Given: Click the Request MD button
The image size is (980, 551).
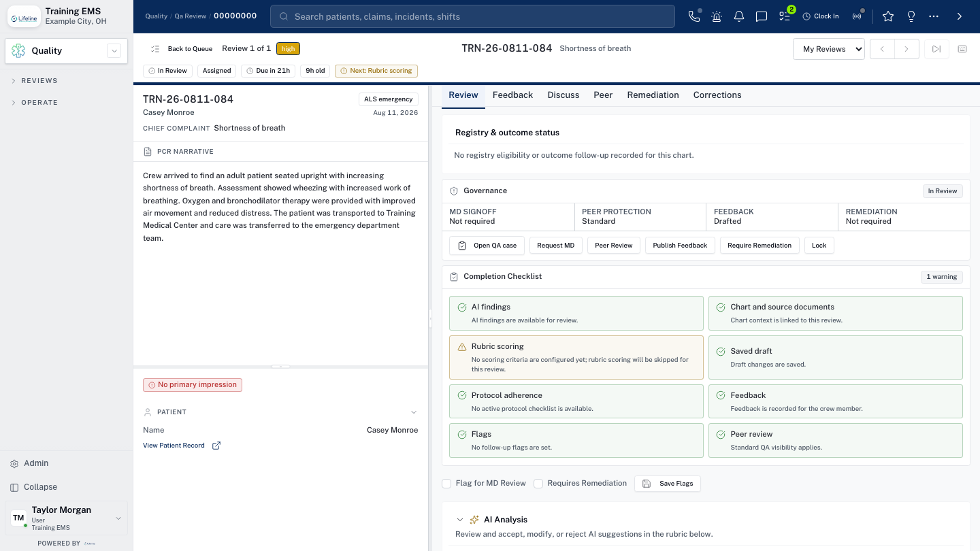Looking at the screenshot, I should [555, 246].
